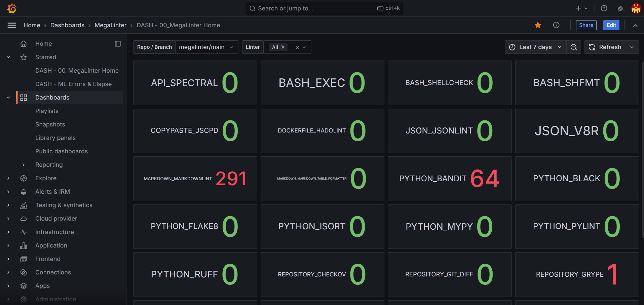
Task: Click the dashboard info insights icon
Action: (x=556, y=25)
